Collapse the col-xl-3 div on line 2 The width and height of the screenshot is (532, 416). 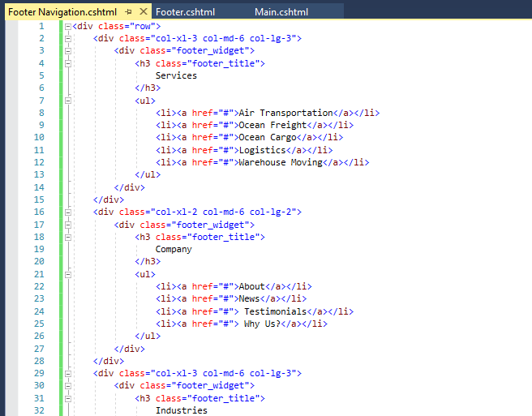point(66,38)
